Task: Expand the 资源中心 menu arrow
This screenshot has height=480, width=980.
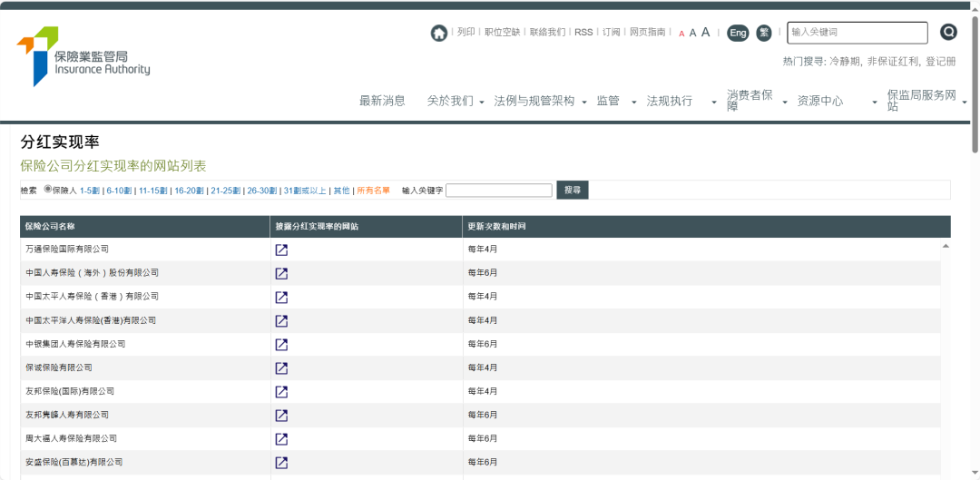Action: click(x=875, y=103)
